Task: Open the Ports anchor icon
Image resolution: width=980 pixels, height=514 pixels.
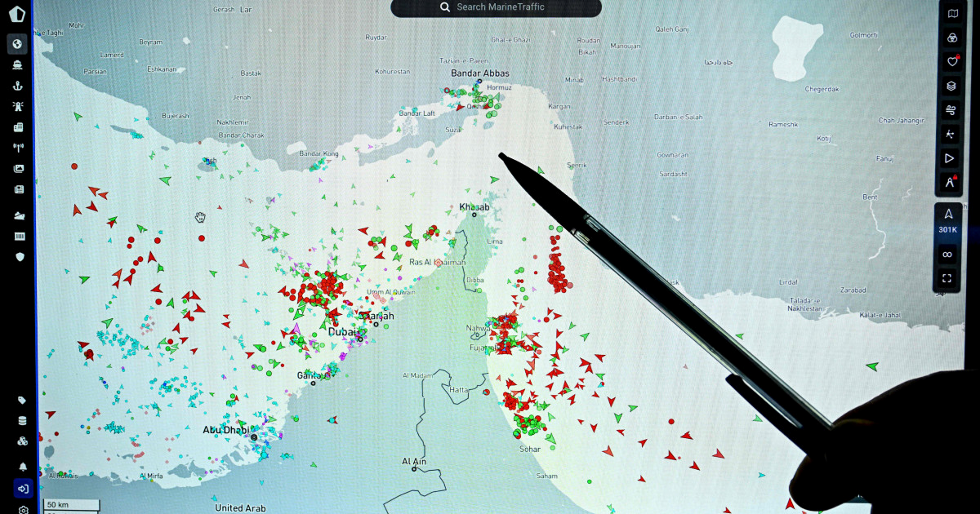Action: click(17, 86)
